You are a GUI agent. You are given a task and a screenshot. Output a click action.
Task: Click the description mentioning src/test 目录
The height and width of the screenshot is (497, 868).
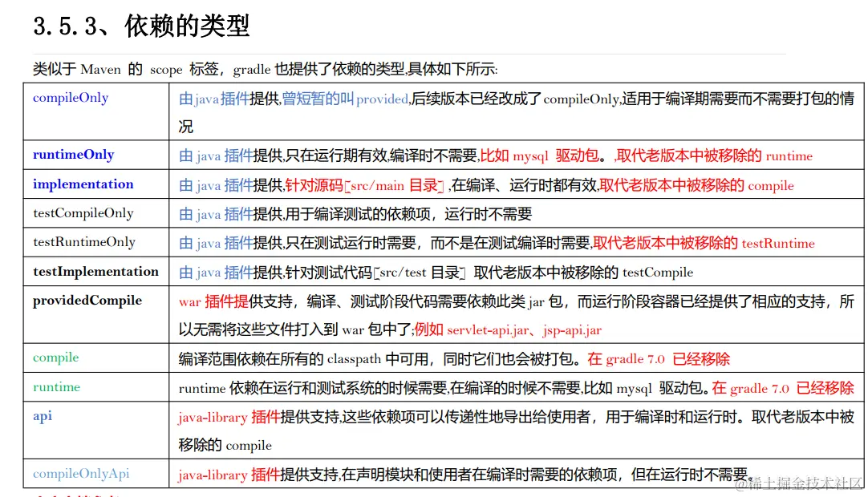pos(436,273)
